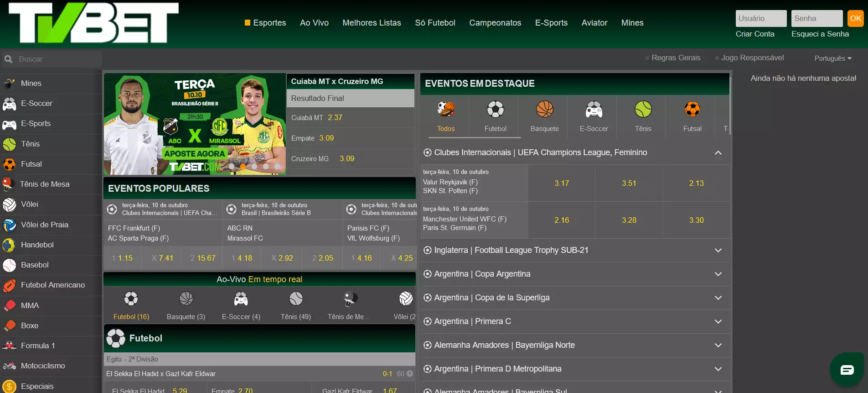Collapse UEFA Champions League Feminino section

[x=718, y=153]
